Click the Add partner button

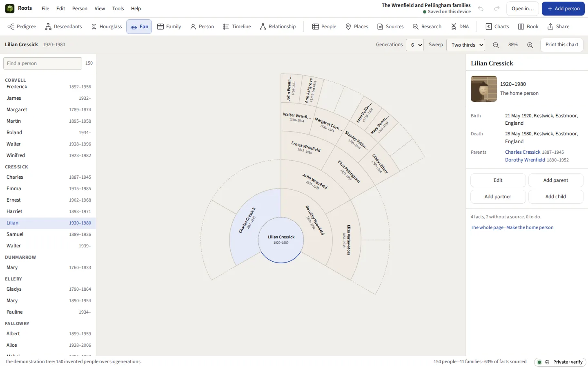coord(498,197)
